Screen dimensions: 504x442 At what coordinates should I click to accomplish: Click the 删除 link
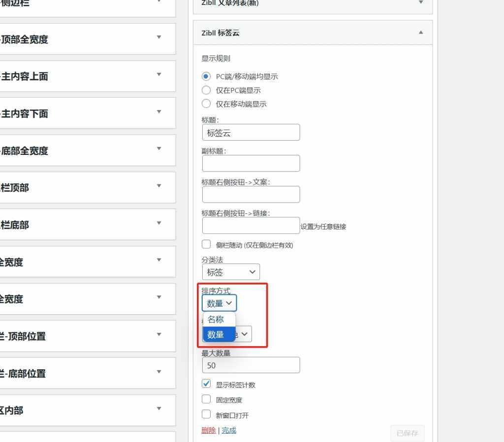[x=209, y=430]
